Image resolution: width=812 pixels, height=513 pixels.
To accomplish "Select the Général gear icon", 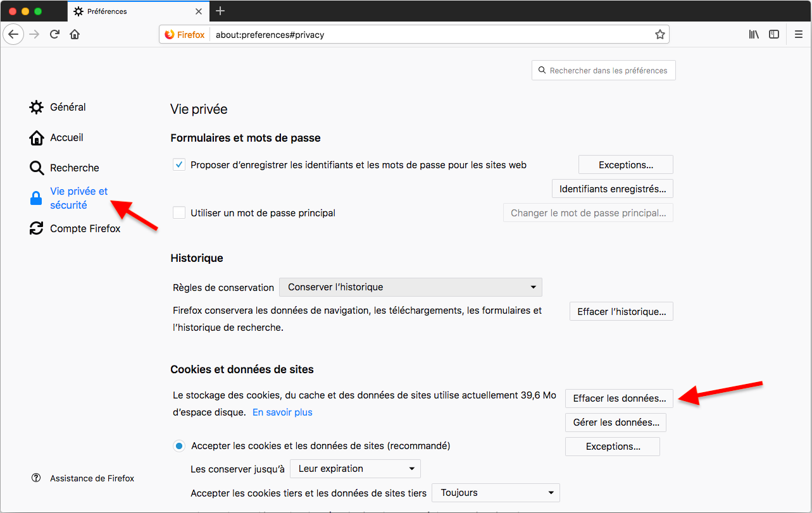I will pyautogui.click(x=37, y=107).
